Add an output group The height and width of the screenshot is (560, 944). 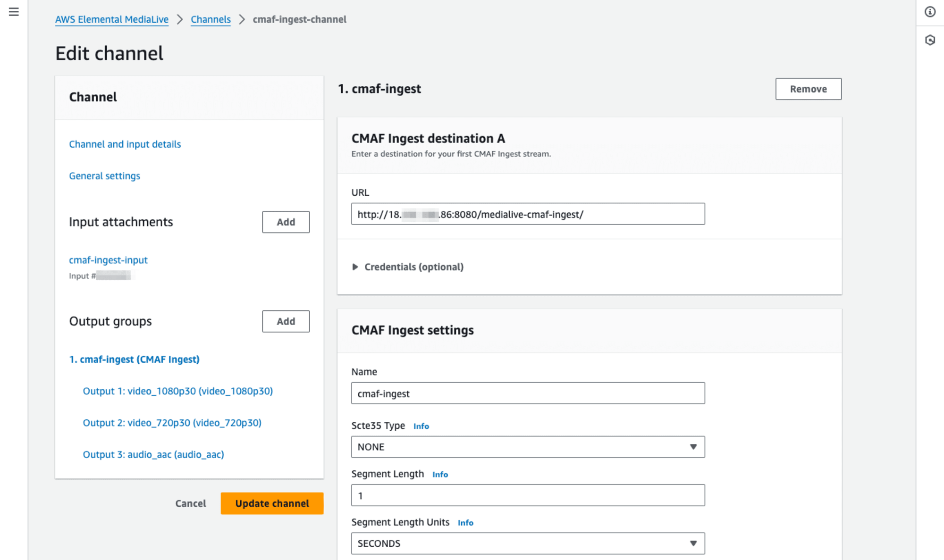(x=286, y=321)
